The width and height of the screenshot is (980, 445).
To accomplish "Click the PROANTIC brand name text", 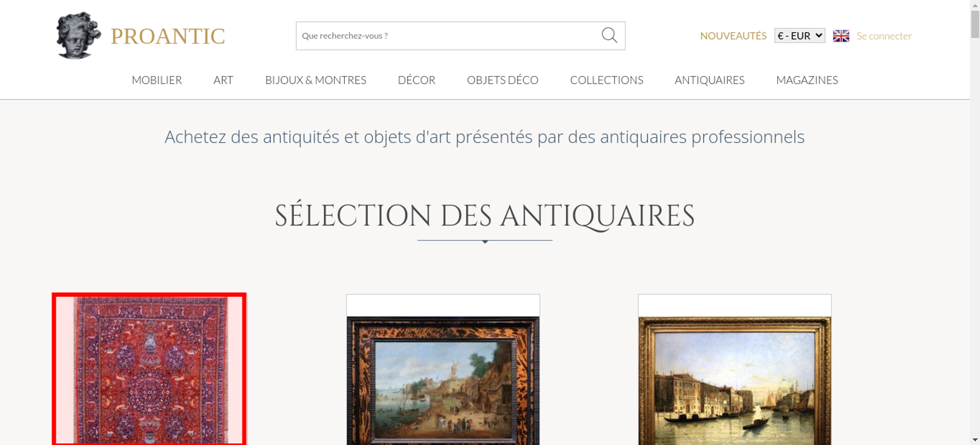I will pos(168,36).
